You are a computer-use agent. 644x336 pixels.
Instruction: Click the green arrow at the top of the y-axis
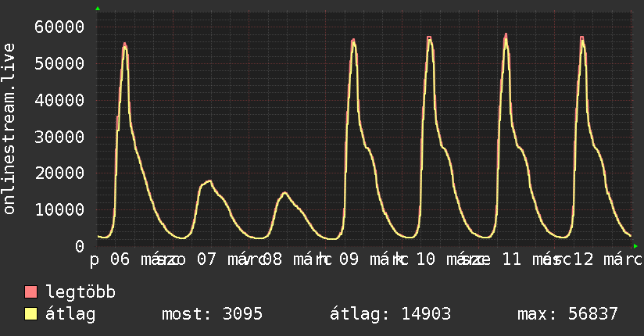98,9
